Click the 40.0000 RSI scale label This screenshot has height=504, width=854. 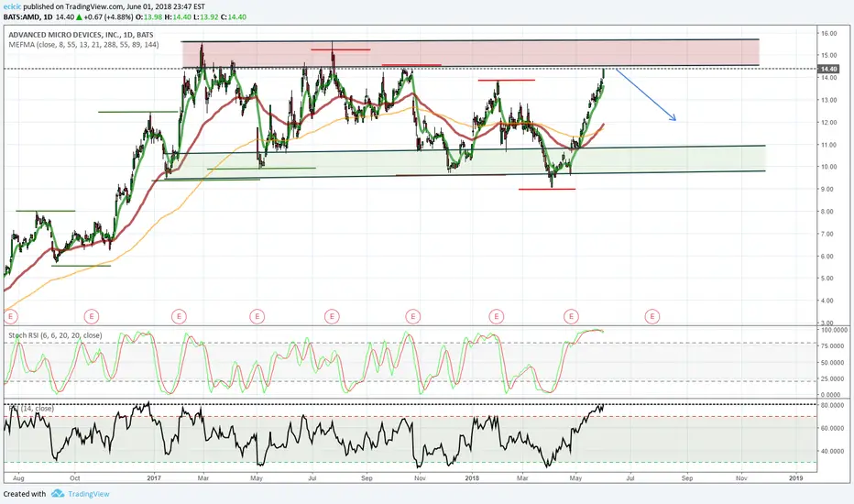pos(833,452)
